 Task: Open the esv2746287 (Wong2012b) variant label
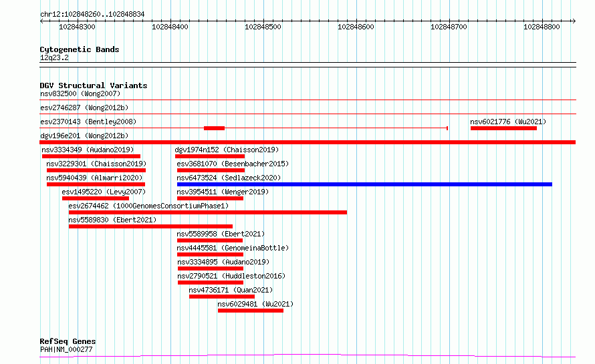[84, 108]
